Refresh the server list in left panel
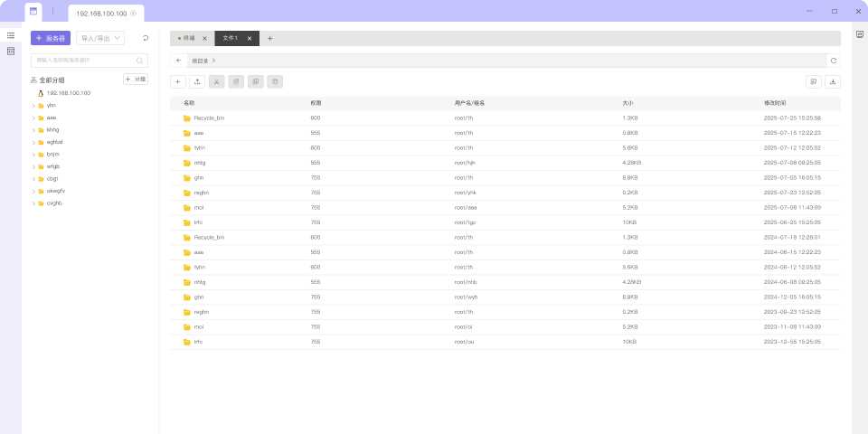Viewport: 868px width, 434px height. tap(146, 38)
